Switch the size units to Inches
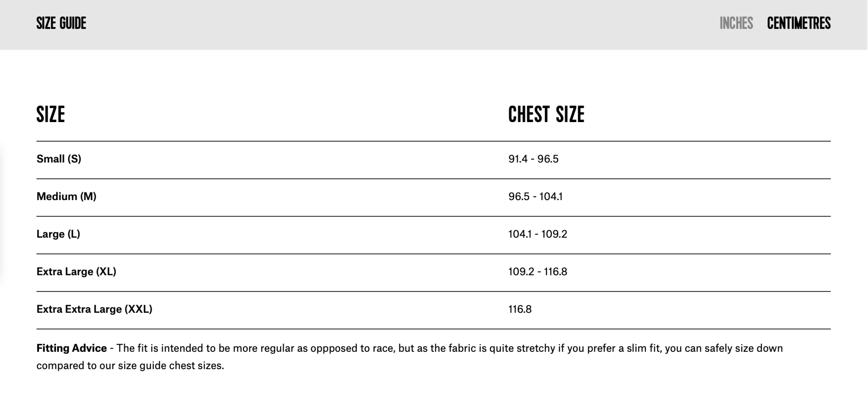Viewport: 868px width, 398px height. (x=736, y=23)
